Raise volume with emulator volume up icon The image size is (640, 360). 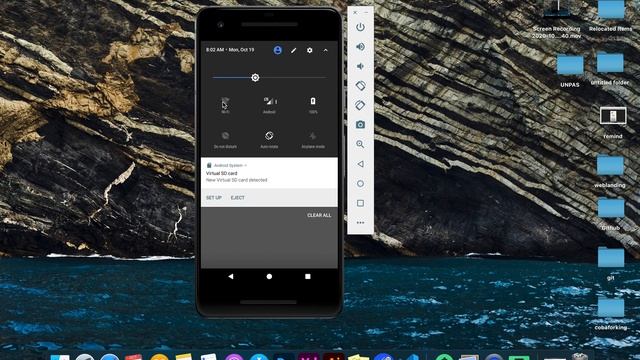[x=360, y=47]
